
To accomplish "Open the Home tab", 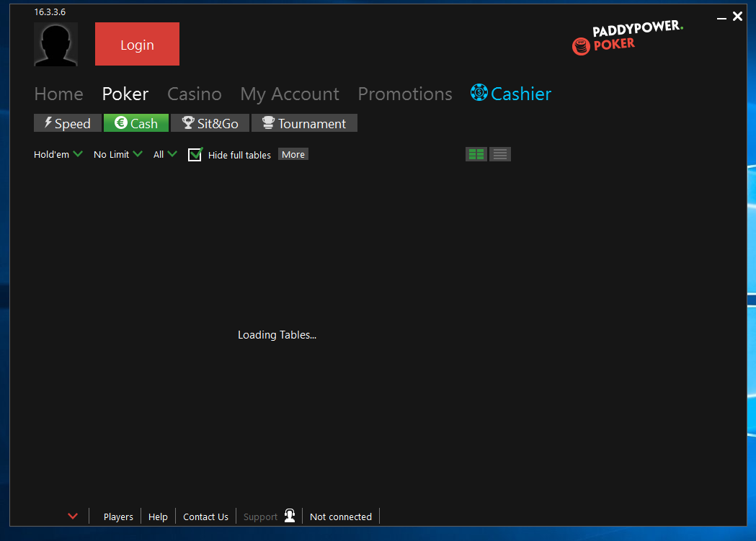I will click(x=59, y=94).
